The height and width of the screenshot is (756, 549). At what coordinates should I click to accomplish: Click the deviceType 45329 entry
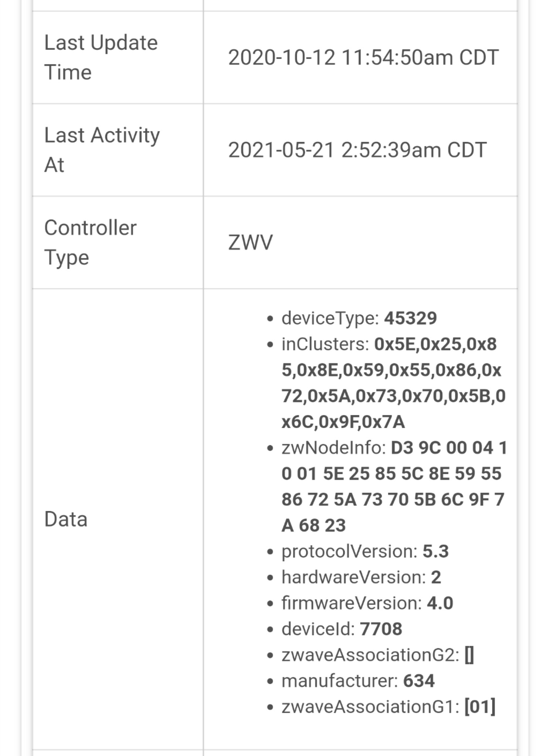(x=359, y=318)
